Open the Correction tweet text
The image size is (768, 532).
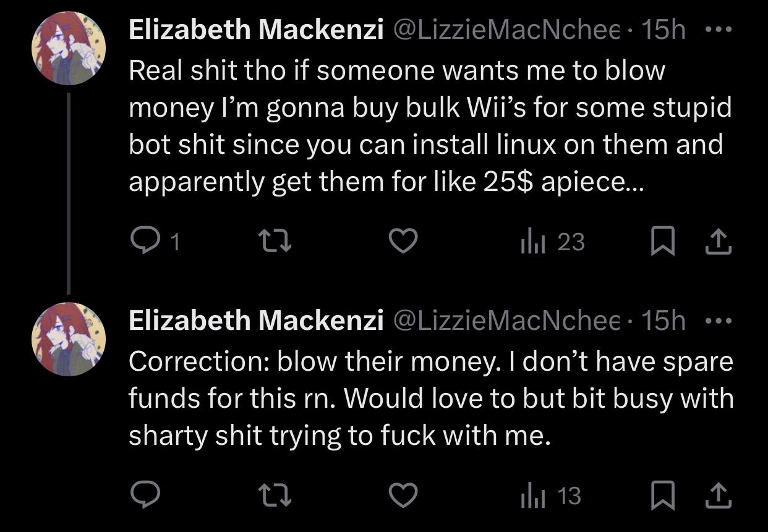pyautogui.click(x=430, y=399)
